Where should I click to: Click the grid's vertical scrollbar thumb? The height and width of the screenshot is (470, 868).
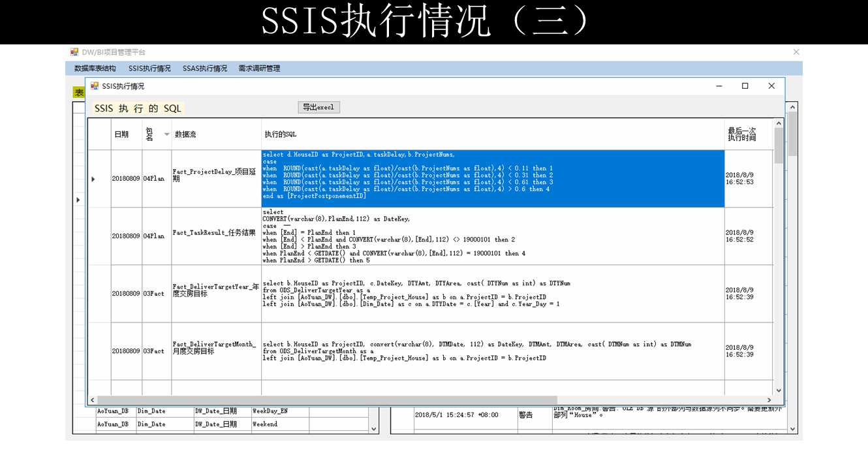[779, 146]
